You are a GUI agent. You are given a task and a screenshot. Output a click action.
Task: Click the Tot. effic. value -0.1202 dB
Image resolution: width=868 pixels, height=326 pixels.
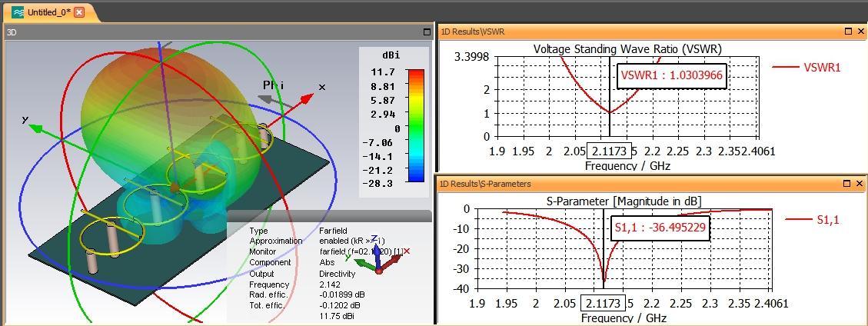point(340,305)
